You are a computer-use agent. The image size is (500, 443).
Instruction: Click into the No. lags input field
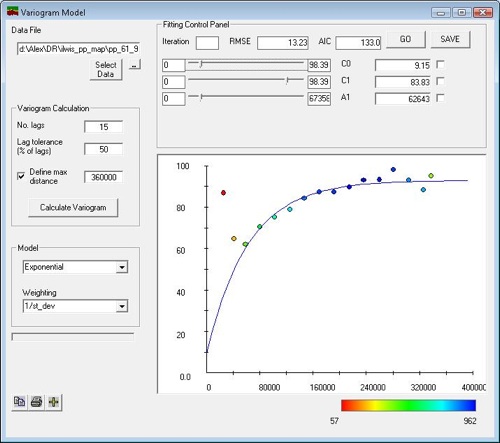pyautogui.click(x=104, y=127)
